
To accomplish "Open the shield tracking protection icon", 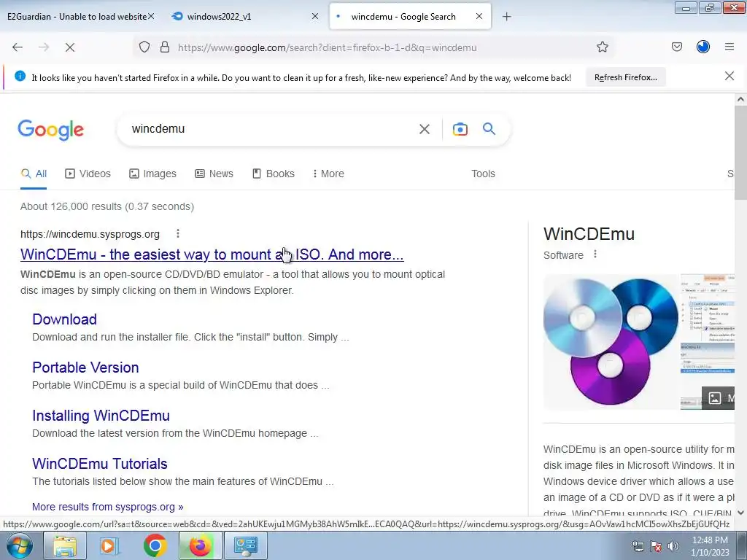I will [144, 47].
